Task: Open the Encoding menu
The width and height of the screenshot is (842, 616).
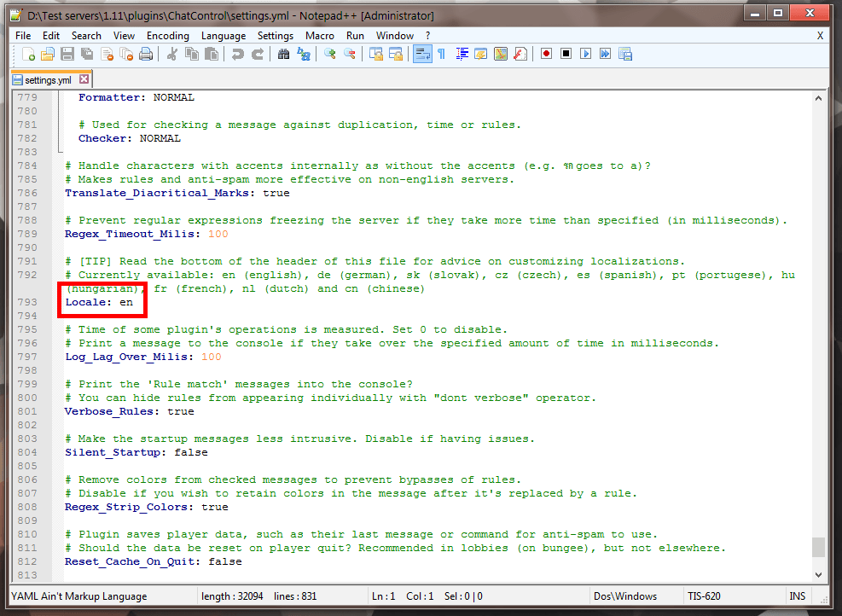Action: coord(168,36)
